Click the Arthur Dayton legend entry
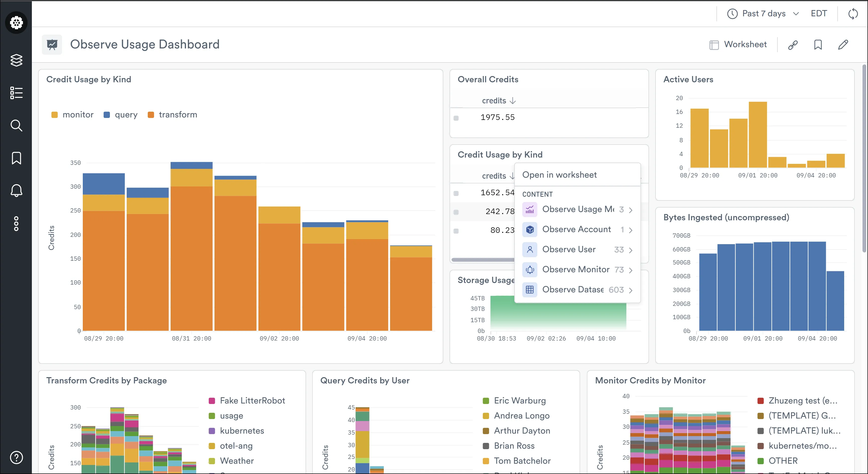The image size is (868, 474). [517, 431]
